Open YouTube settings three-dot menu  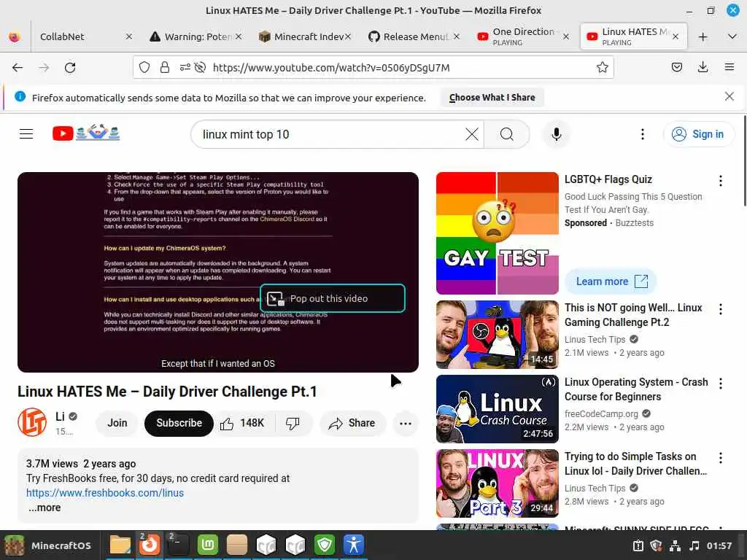(x=643, y=134)
